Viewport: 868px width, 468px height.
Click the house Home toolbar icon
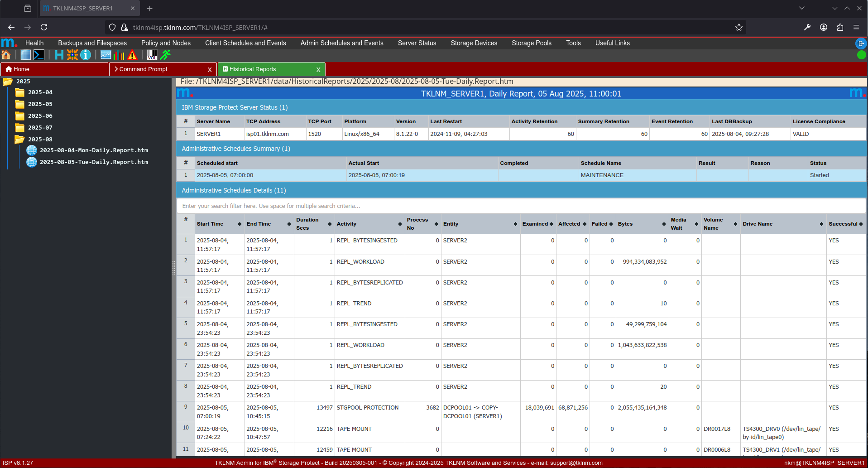[6, 55]
